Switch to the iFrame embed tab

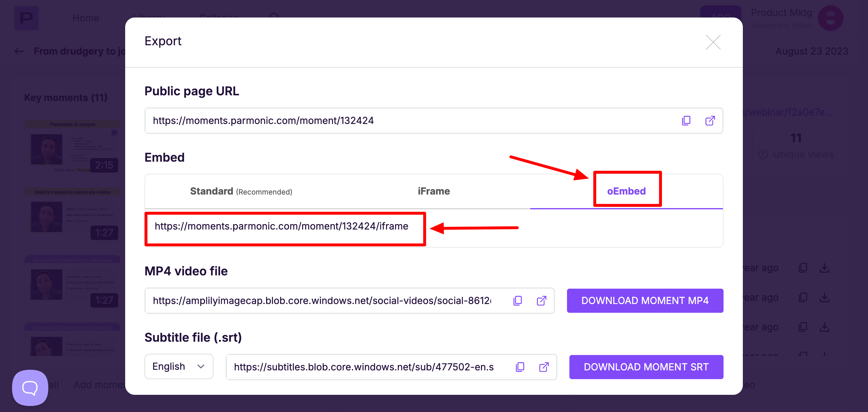click(434, 191)
